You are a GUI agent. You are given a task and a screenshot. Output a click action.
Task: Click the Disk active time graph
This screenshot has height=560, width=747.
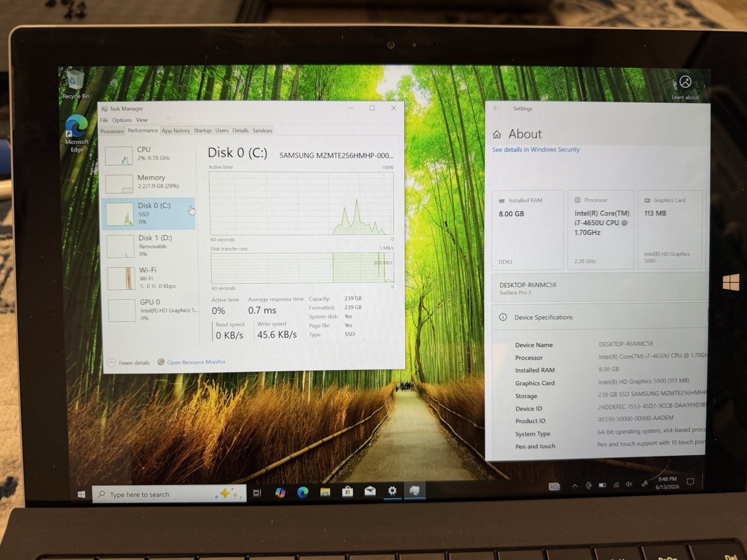[x=301, y=203]
